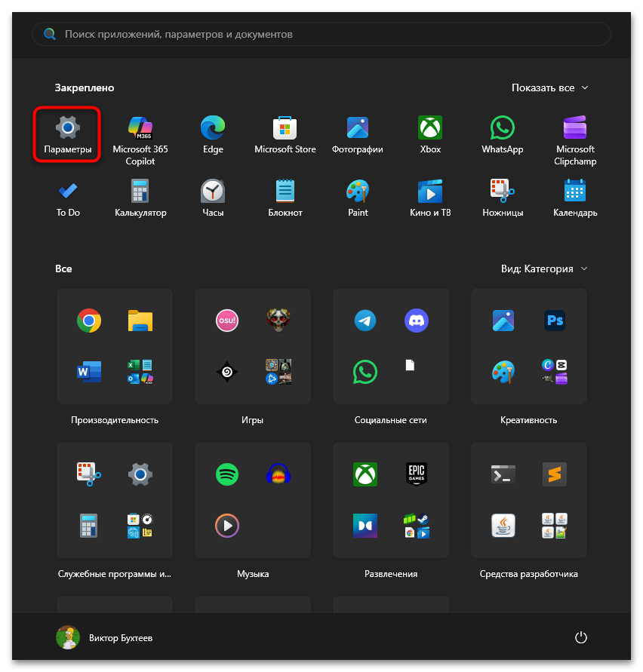Open Java in Средства разработчика

tap(503, 526)
